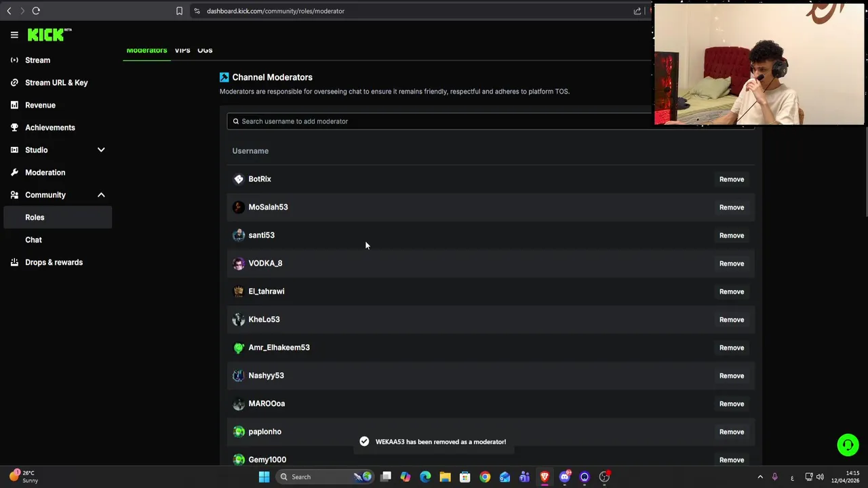Open Stream in the sidebar
The image size is (868, 488).
click(38, 60)
